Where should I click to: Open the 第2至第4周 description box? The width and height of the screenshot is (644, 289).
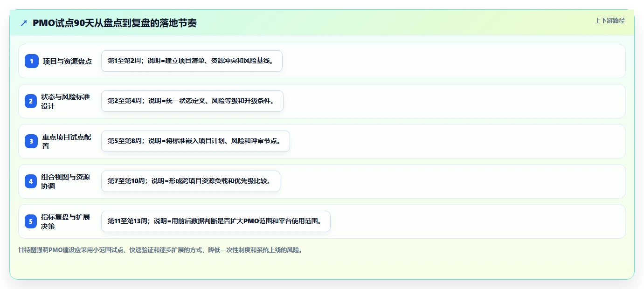click(192, 101)
